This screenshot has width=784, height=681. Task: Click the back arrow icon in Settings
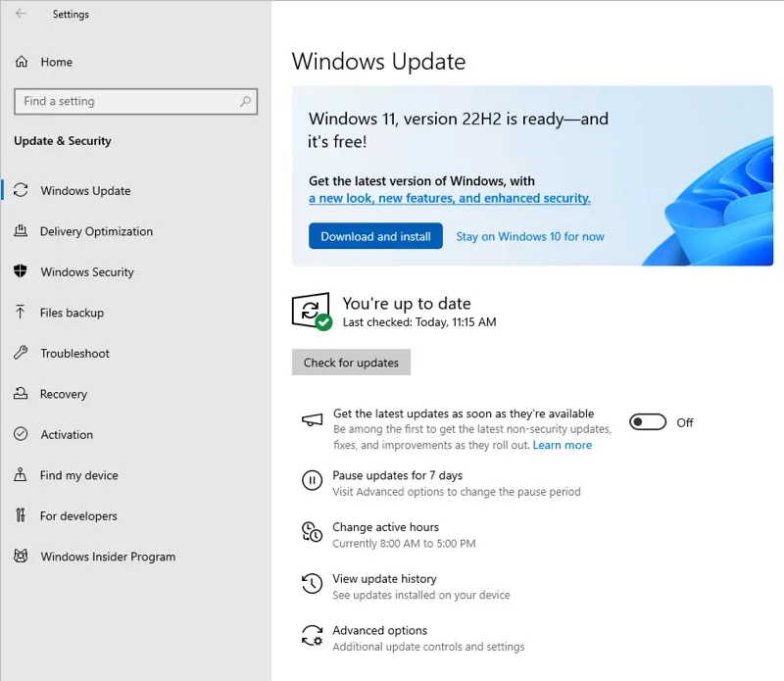click(21, 14)
